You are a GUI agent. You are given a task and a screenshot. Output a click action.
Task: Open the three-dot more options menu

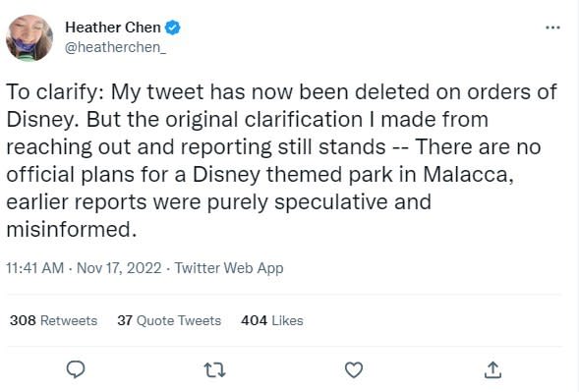tap(552, 28)
